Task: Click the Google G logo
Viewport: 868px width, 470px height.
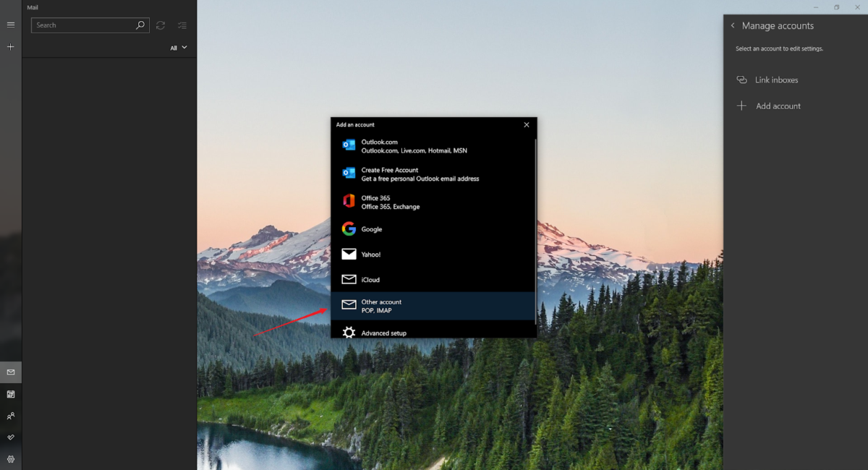Action: (x=349, y=228)
